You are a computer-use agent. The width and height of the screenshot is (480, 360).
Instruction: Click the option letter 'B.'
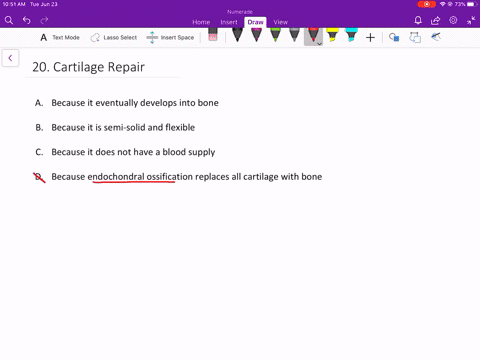(x=39, y=127)
